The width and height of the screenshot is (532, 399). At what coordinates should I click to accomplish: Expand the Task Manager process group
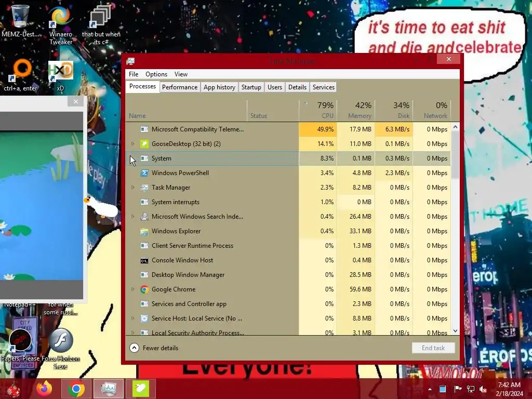click(x=133, y=188)
